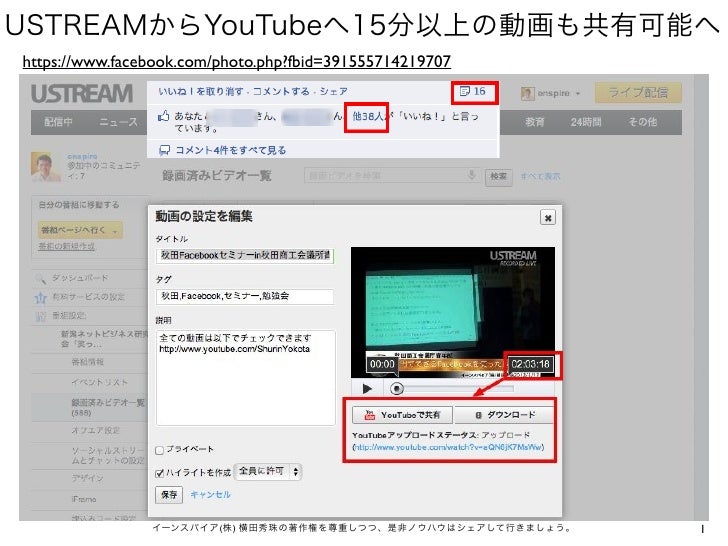
Task: Open ソーシャルストリームとチャットの設定 in the sidebar
Action: pyautogui.click(x=108, y=455)
